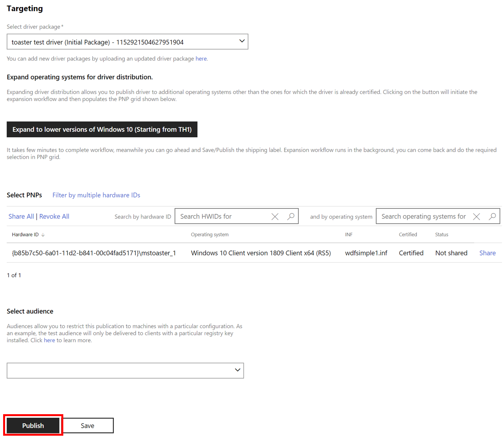Share the mstoaster_1 hardware ID row
Screen dimensions: 504x440
tap(488, 253)
